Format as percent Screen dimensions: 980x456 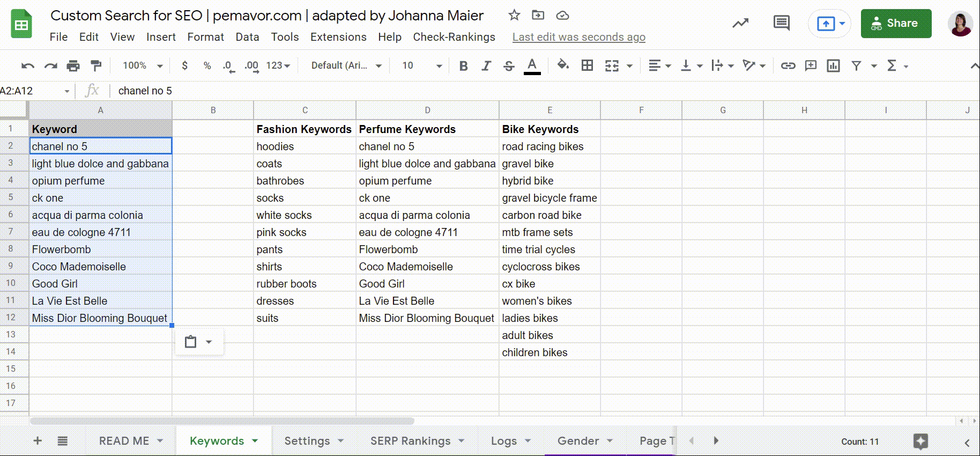tap(207, 65)
